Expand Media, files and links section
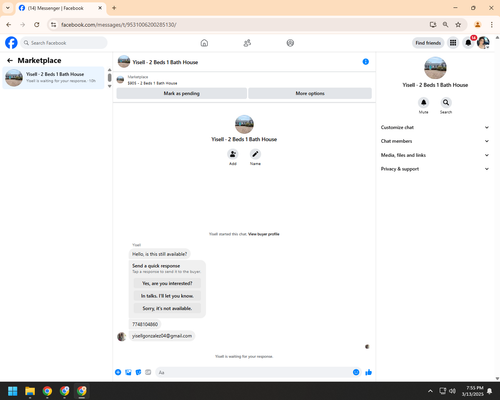 [435, 155]
